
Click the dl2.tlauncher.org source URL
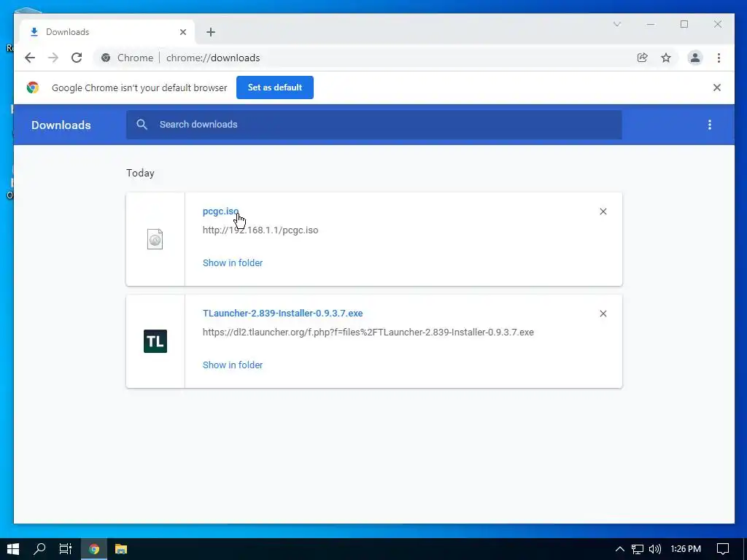[x=368, y=332]
